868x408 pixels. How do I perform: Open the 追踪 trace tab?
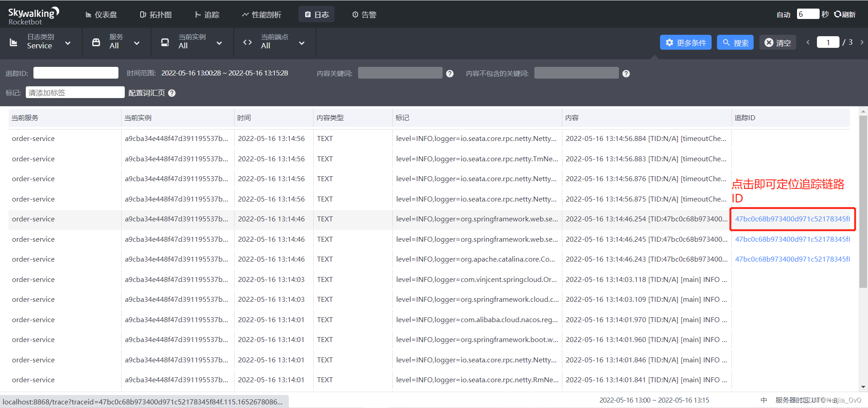(x=207, y=14)
